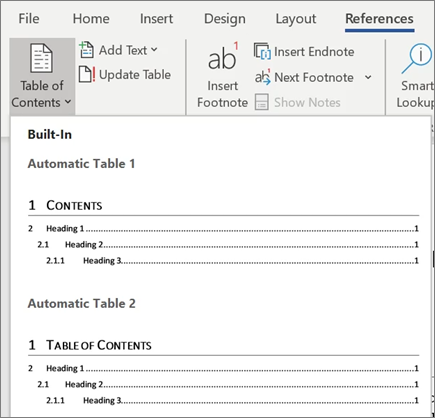
Task: Click the Insert Endnote icon
Action: tap(262, 51)
